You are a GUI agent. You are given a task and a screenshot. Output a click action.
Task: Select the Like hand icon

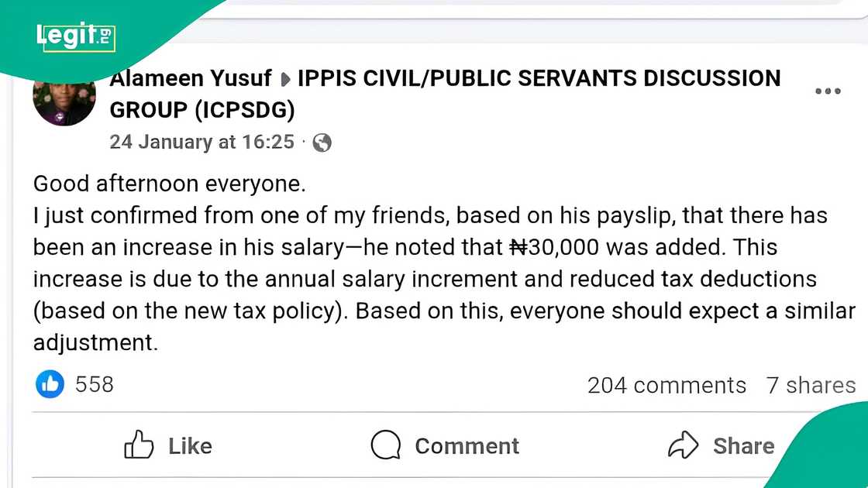(139, 445)
